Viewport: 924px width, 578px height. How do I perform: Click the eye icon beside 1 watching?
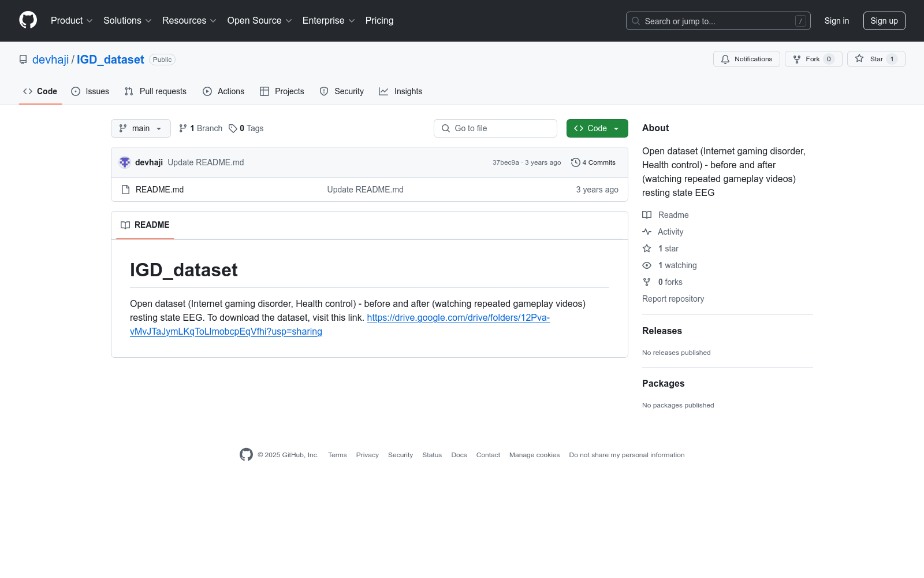pyautogui.click(x=647, y=265)
